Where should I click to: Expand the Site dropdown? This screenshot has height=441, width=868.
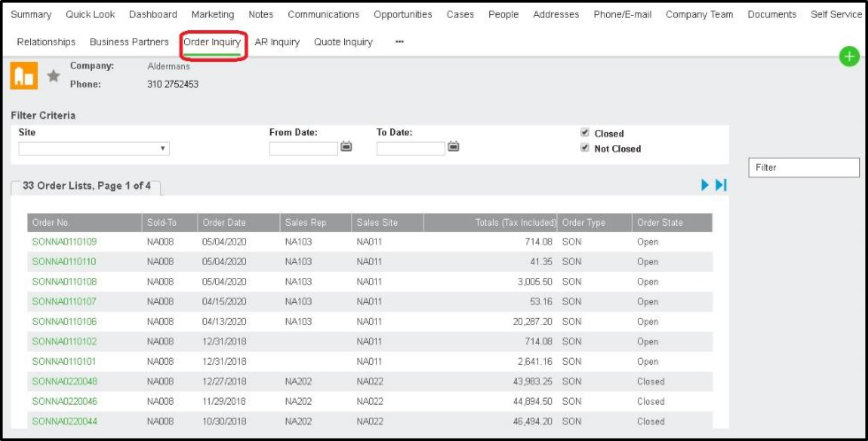[x=94, y=149]
